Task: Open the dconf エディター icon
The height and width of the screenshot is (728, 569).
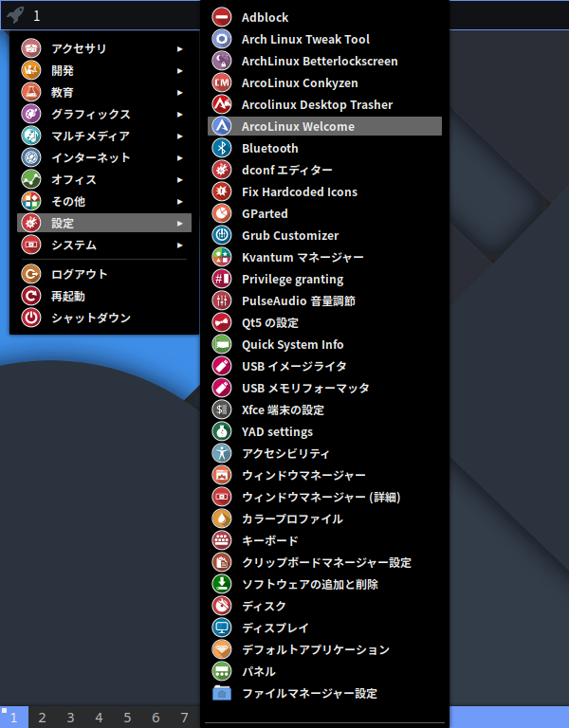Action: pyautogui.click(x=222, y=170)
